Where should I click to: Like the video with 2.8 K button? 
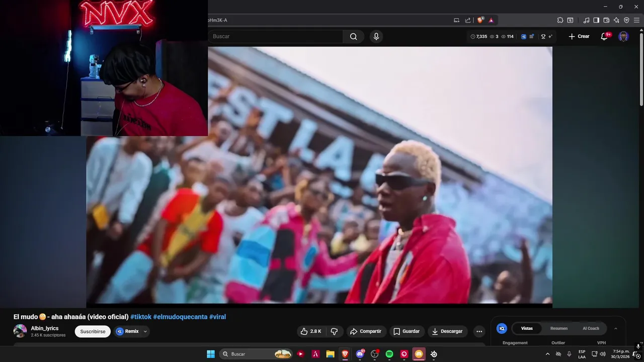311,331
